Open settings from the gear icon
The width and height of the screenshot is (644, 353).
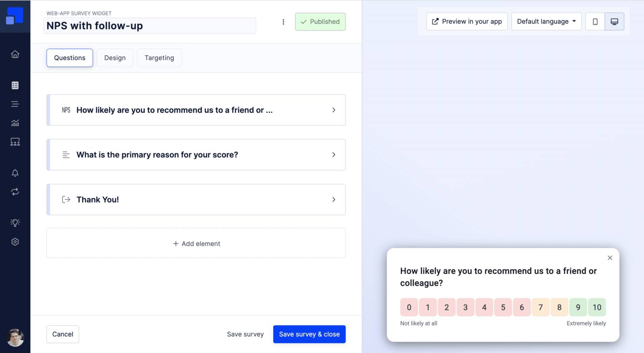click(x=15, y=242)
